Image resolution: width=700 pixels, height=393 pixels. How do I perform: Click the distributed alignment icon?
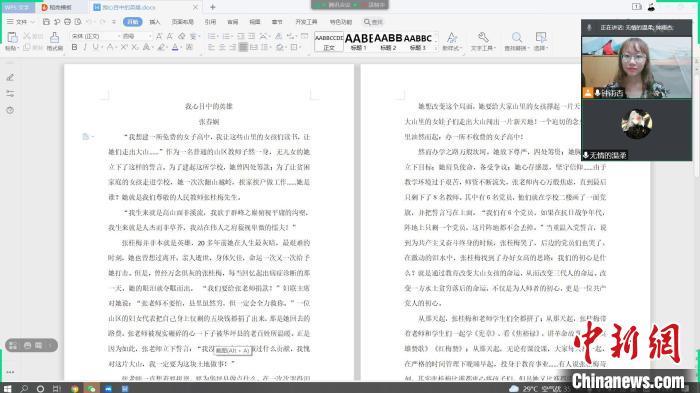click(254, 47)
